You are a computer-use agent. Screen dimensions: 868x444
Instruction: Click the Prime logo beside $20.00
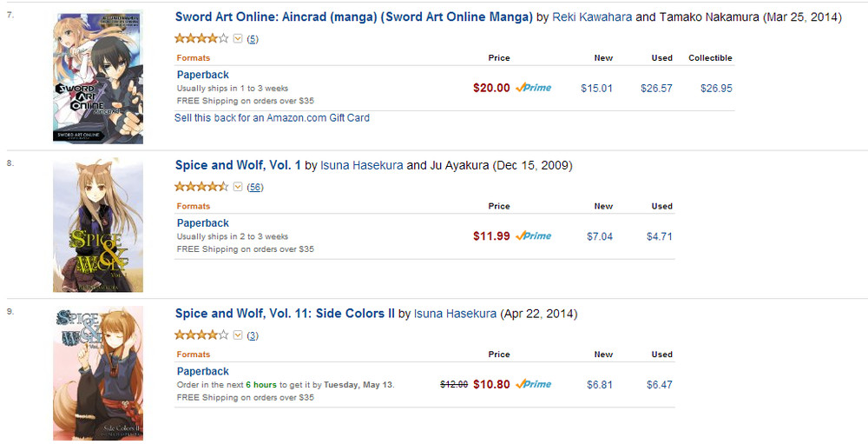point(534,88)
